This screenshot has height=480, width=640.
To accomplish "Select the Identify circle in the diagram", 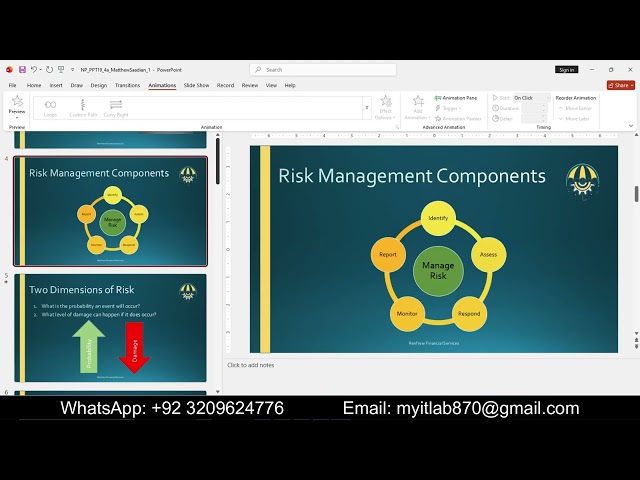I will click(438, 218).
